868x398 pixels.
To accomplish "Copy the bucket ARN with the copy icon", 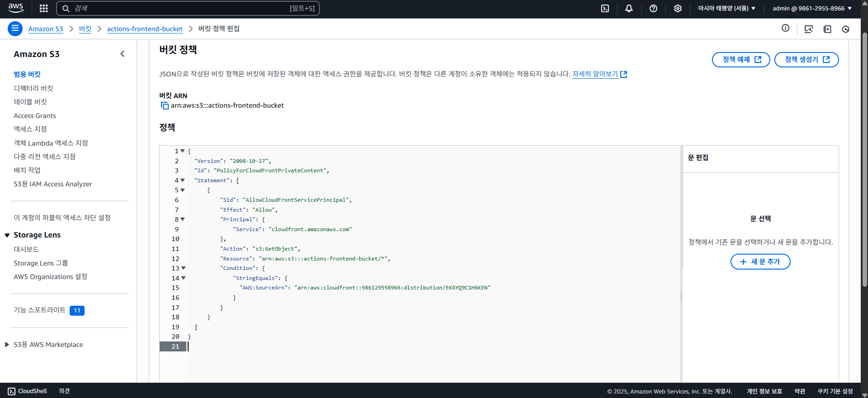I will (165, 105).
